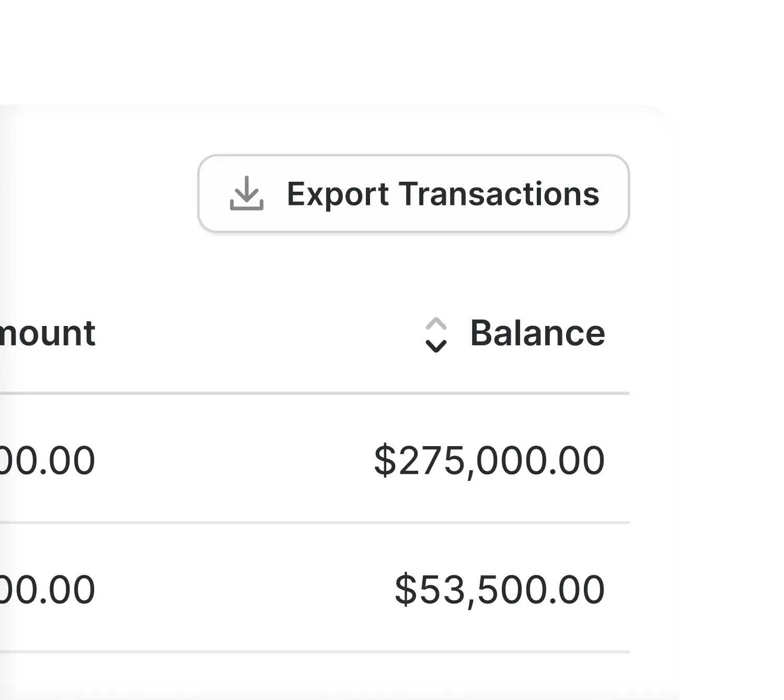Select the $275,000.00 balance cell
Image resolution: width=784 pixels, height=700 pixels.
tap(489, 461)
